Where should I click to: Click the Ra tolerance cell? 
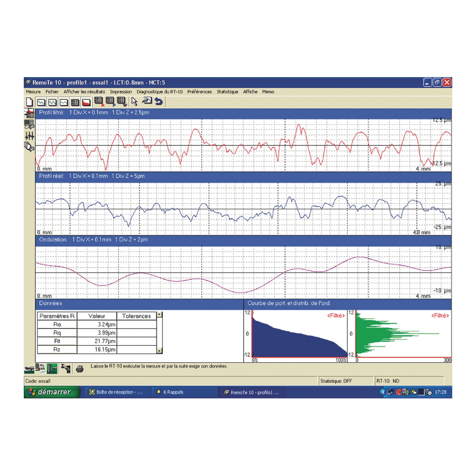click(x=136, y=324)
